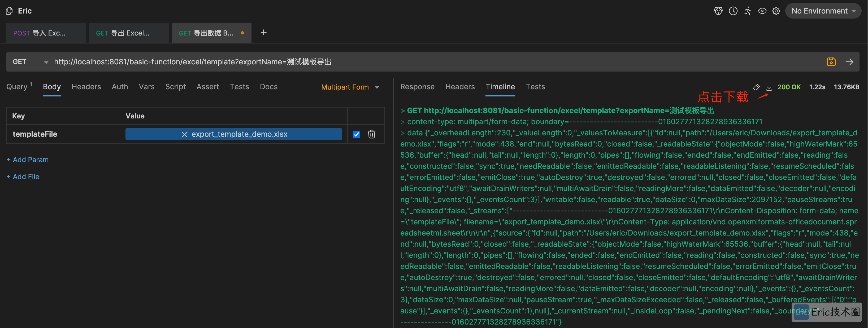The width and height of the screenshot is (868, 328).
Task: Uncheck the templateFile row checkbox
Action: point(357,135)
